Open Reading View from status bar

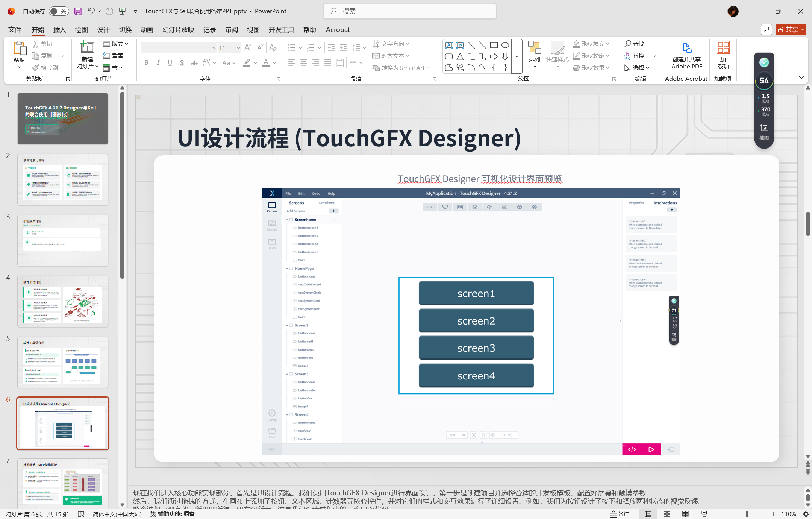[x=685, y=514]
